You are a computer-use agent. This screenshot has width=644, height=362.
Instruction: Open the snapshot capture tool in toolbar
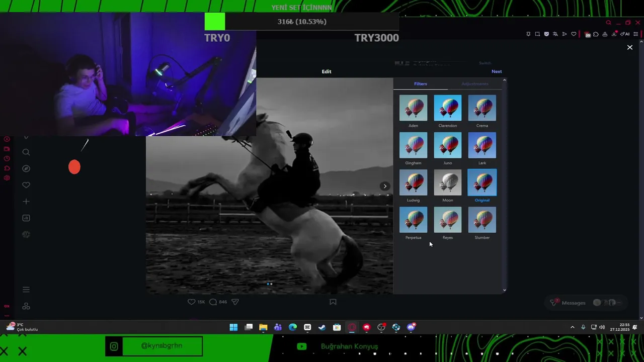(x=537, y=34)
